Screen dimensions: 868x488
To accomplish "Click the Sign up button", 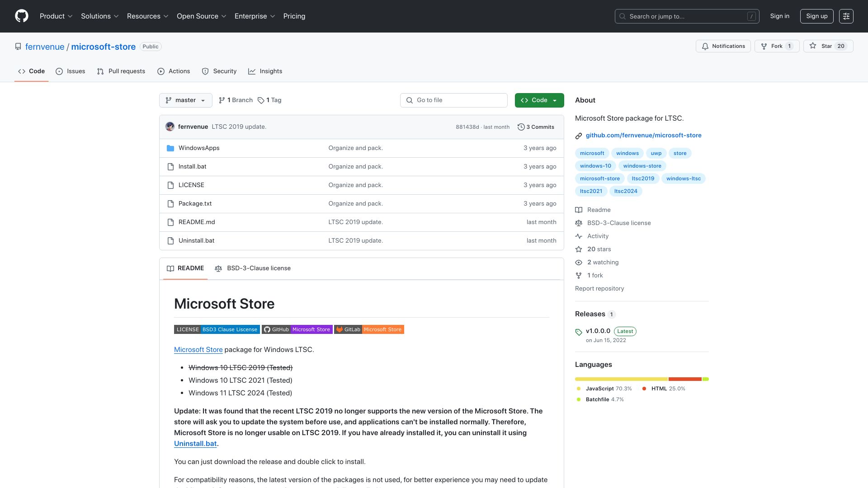I will click(817, 16).
